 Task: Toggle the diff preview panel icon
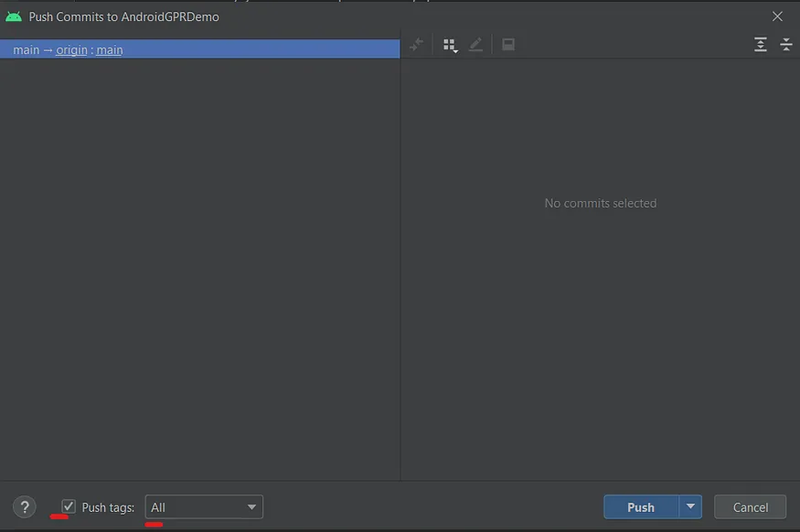508,44
